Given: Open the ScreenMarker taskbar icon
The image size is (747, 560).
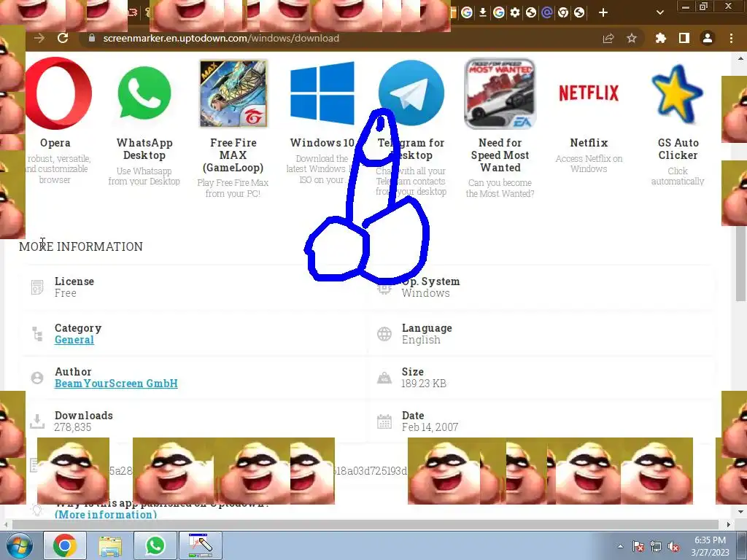Looking at the screenshot, I should [x=200, y=545].
